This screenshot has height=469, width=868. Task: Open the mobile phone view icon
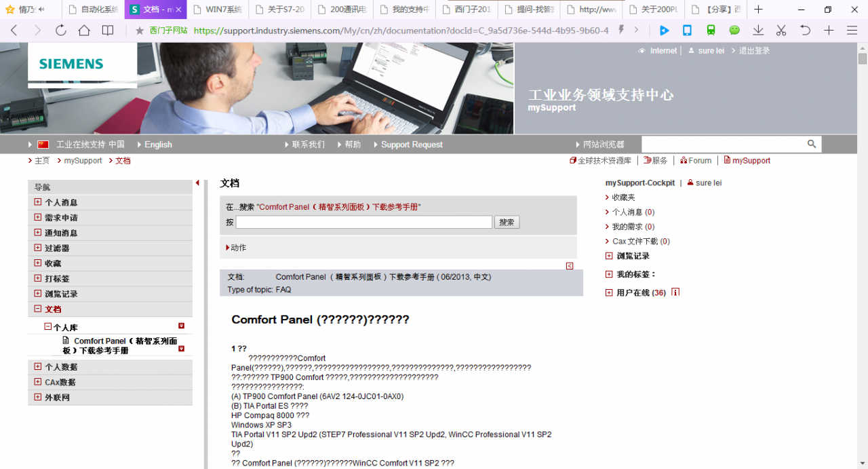687,30
